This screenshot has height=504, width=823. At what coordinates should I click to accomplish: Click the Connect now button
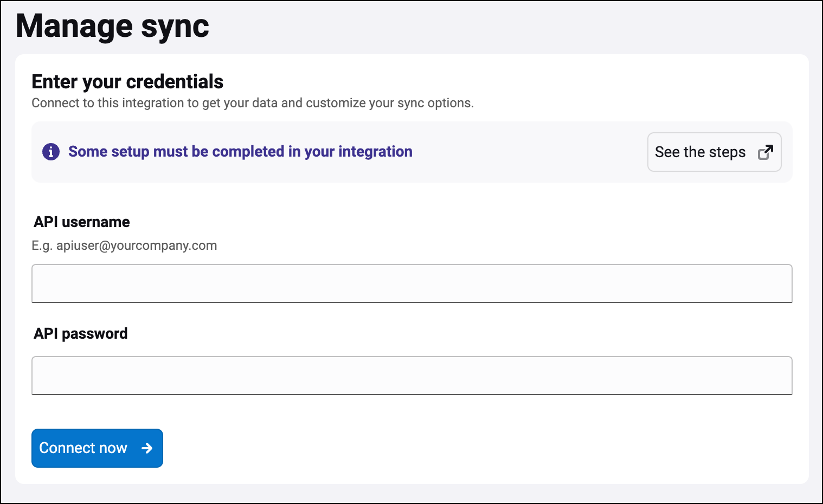97,448
